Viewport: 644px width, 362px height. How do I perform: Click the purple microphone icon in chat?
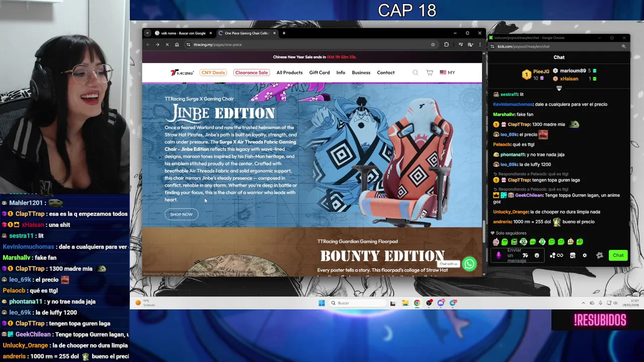[499, 255]
